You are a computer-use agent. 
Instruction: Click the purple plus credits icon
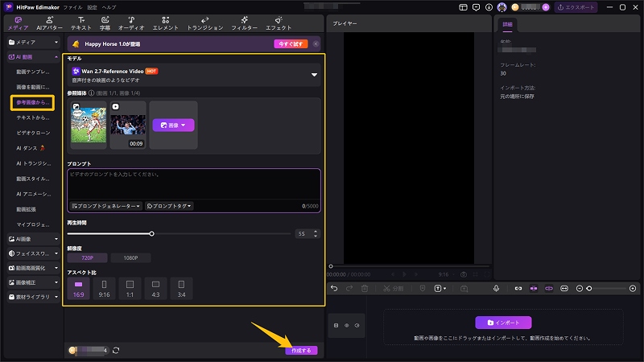click(546, 7)
